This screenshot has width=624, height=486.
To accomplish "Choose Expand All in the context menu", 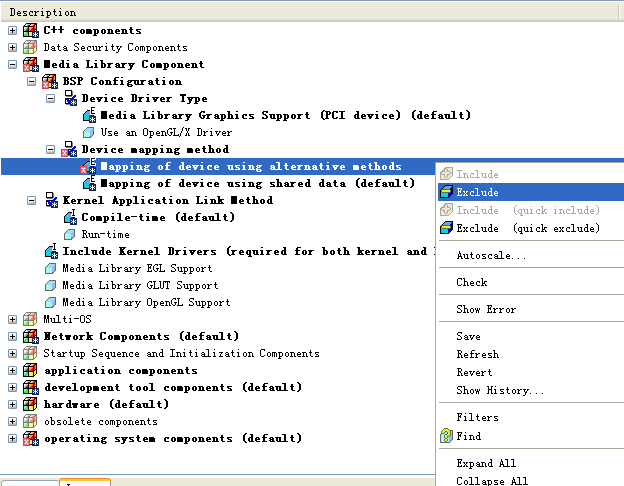I will pos(530,463).
